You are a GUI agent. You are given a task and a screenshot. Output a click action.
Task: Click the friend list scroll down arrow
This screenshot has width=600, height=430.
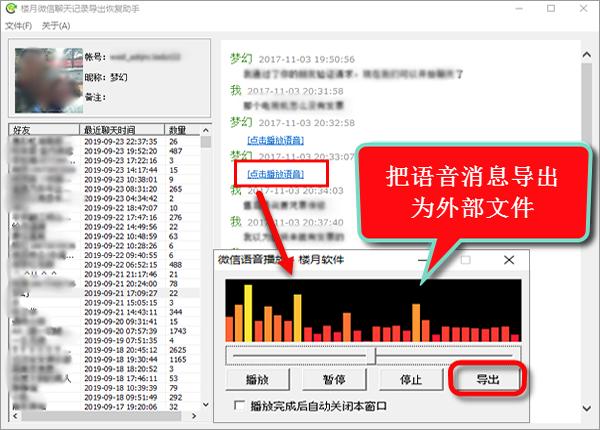pyautogui.click(x=206, y=405)
